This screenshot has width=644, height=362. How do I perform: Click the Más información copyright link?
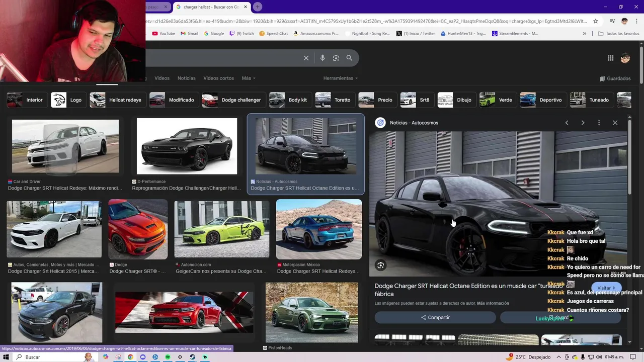(x=493, y=303)
